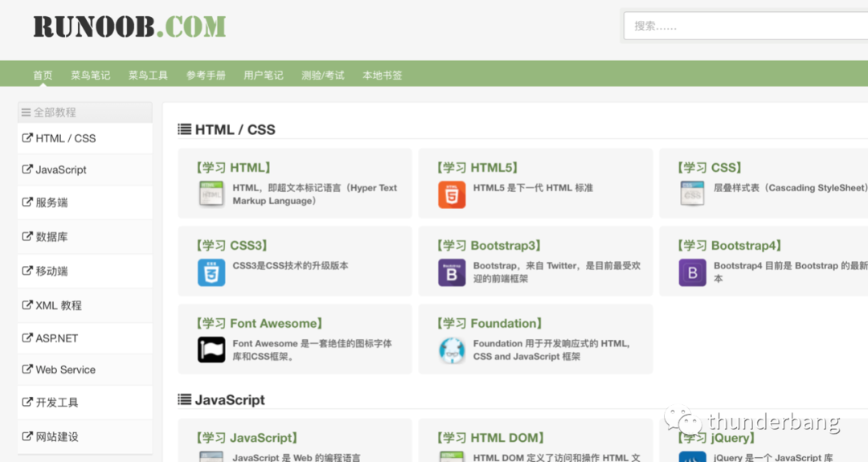
Task: Click the external-link icon beside HTML / CSS
Action: pos(27,137)
